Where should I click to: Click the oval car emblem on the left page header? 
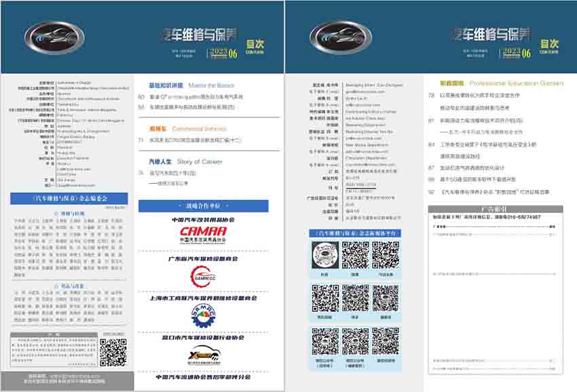click(54, 37)
